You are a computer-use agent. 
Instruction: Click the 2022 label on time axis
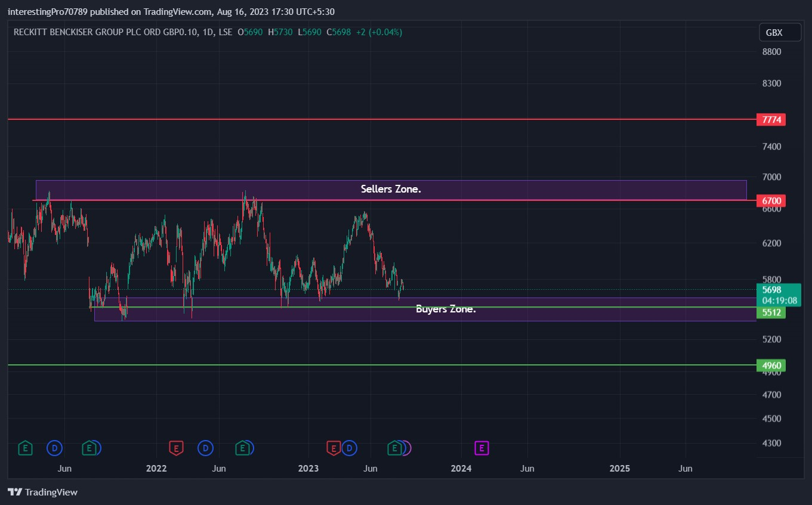(156, 469)
